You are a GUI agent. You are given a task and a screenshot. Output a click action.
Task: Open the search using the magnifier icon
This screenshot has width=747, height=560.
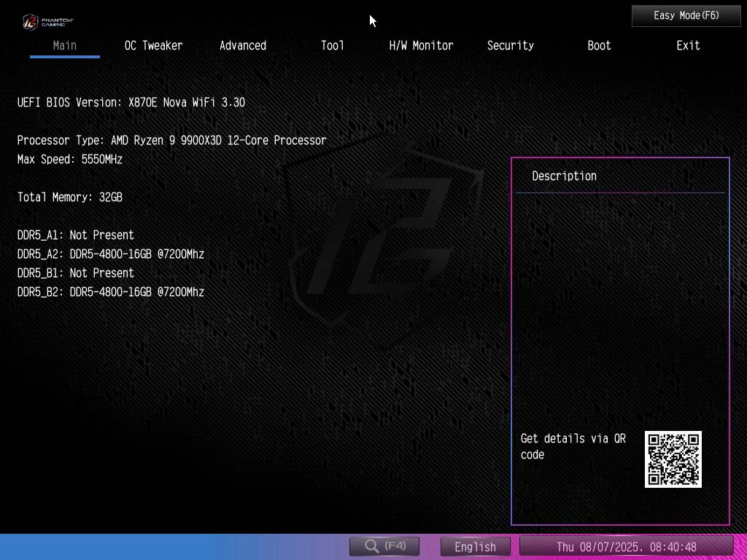pyautogui.click(x=384, y=546)
